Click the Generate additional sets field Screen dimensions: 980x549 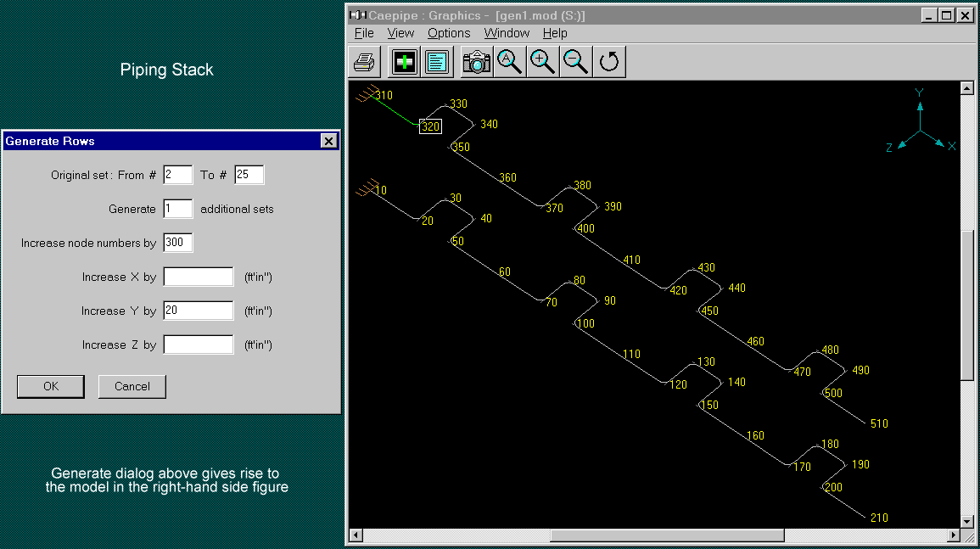point(177,209)
